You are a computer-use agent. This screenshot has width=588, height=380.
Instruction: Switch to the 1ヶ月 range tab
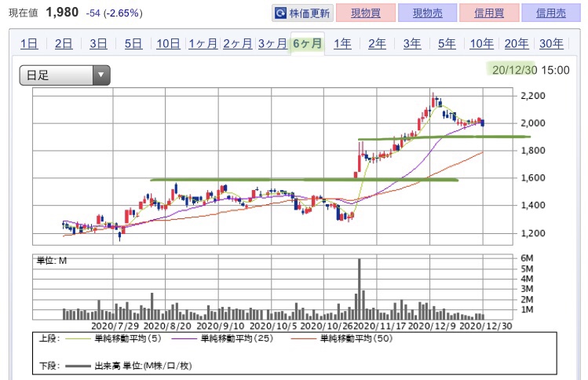[203, 44]
